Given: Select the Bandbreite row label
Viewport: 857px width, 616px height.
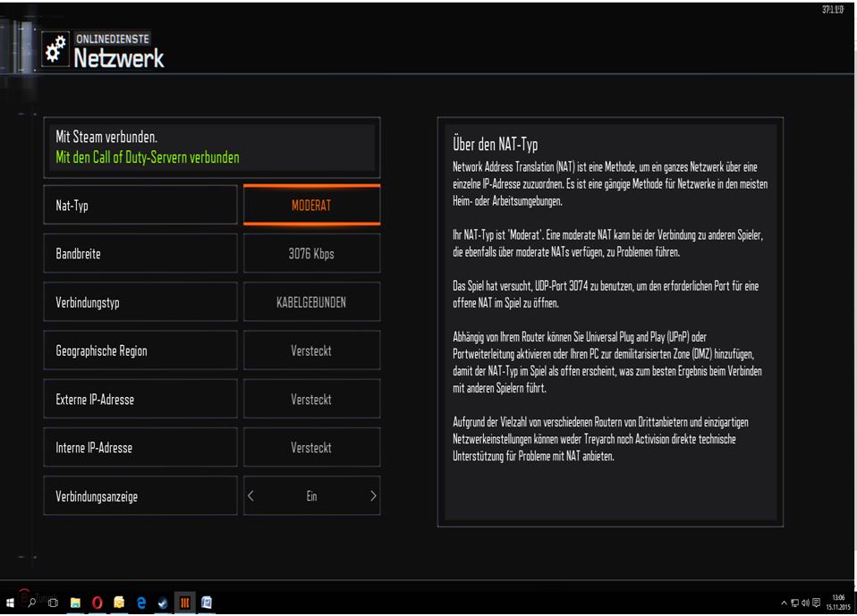Looking at the screenshot, I should tap(140, 253).
